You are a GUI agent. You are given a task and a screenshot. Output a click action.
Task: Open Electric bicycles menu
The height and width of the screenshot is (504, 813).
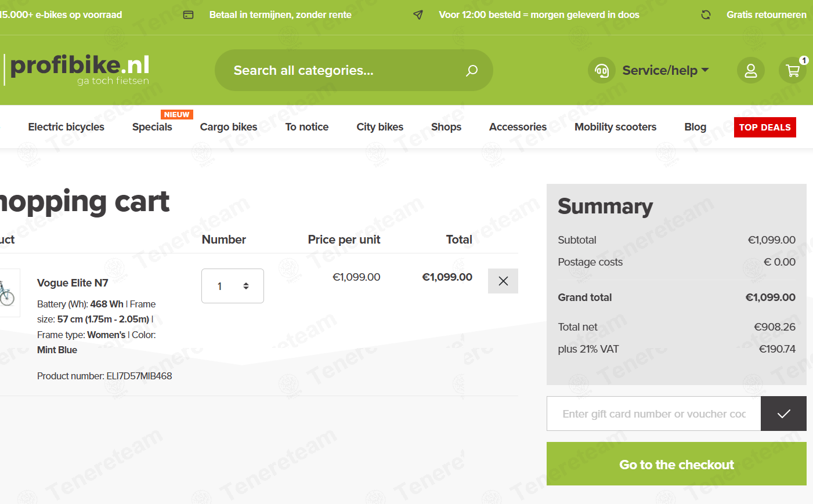point(66,127)
